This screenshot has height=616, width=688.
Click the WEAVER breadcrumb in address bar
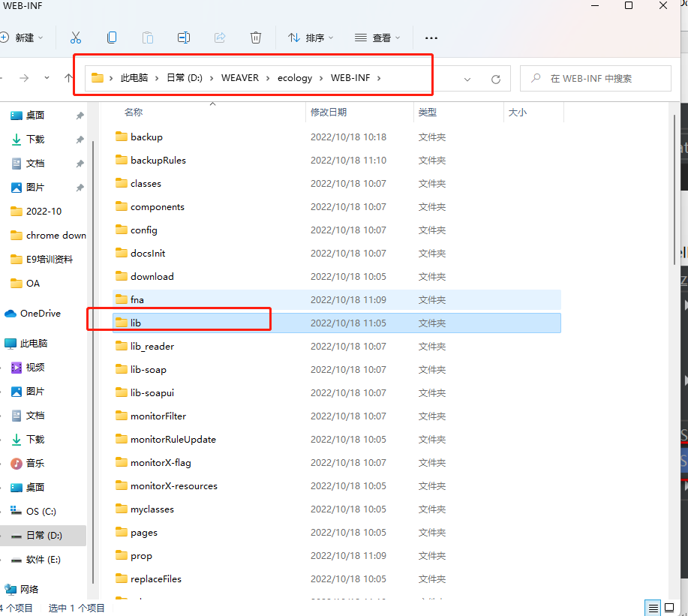pos(239,78)
